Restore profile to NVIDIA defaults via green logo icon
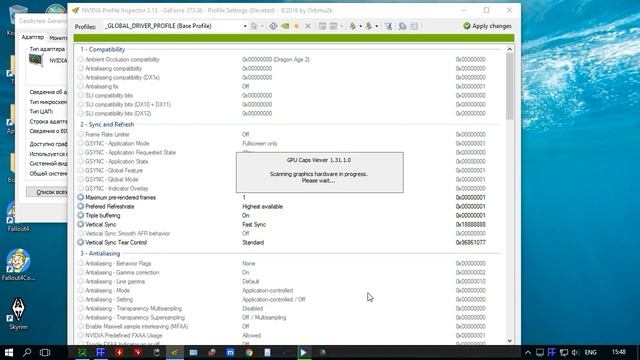 point(285,26)
